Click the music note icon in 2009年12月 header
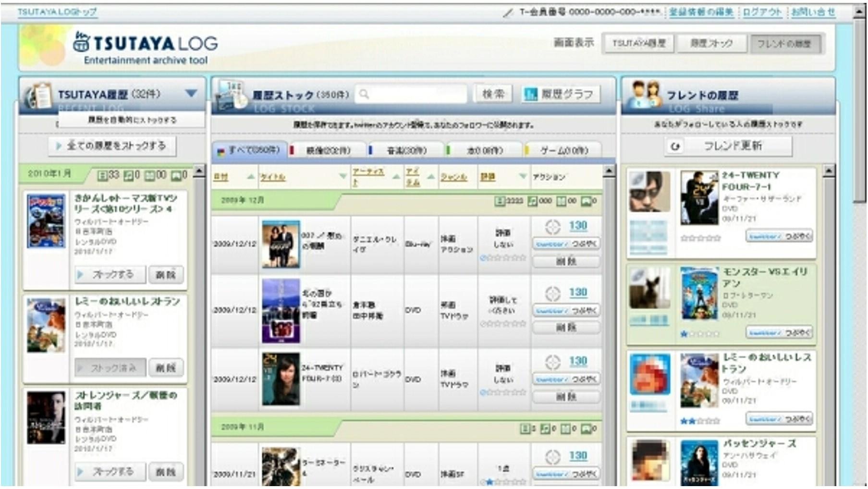Viewport: 868px width, 489px height. (x=532, y=201)
